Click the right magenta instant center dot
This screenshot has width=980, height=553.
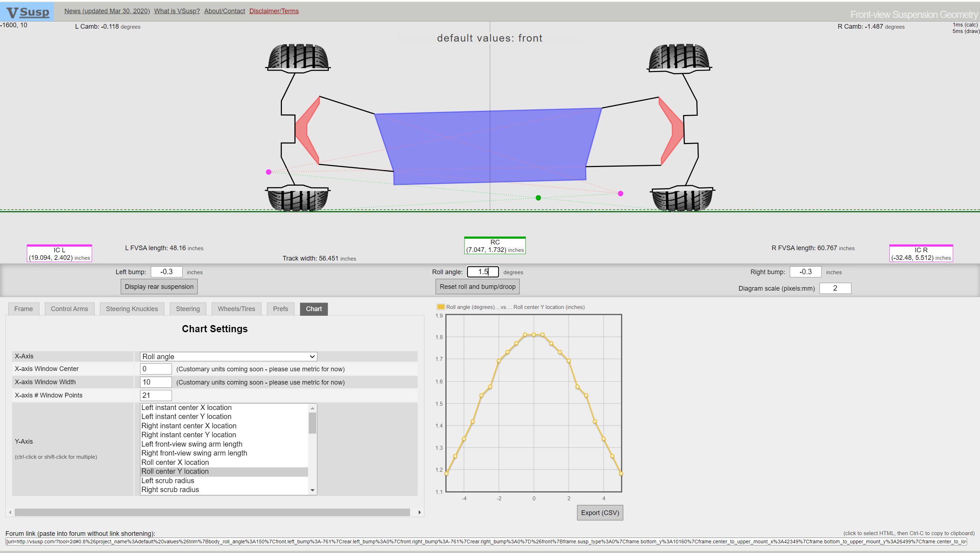pyautogui.click(x=620, y=194)
